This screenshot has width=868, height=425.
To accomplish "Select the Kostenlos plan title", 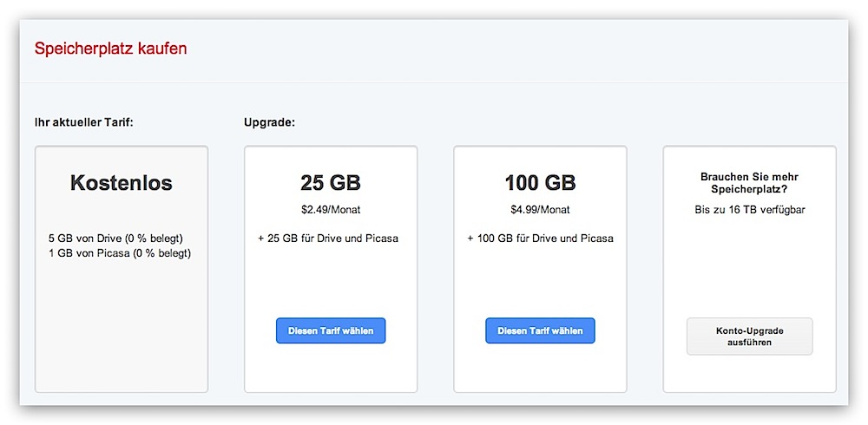I will [122, 184].
